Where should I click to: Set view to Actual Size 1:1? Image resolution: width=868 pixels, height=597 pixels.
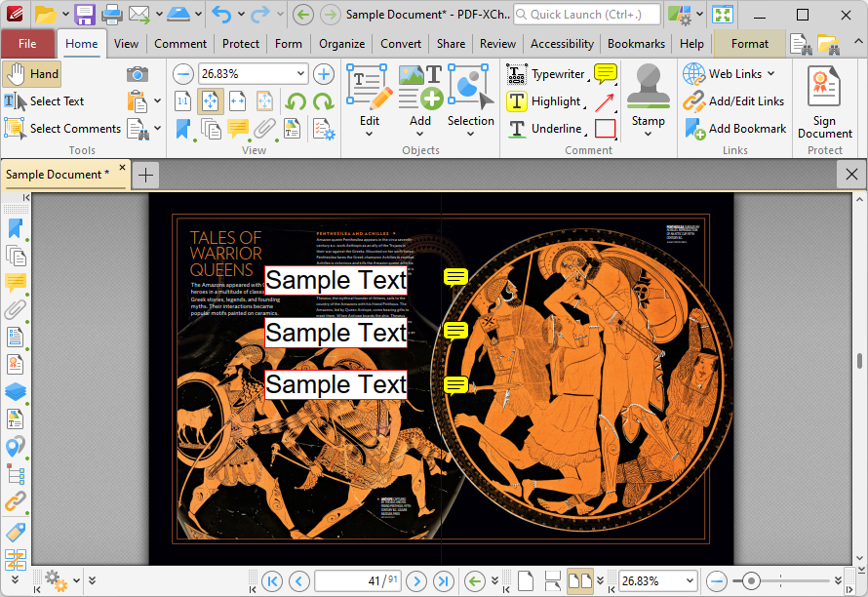pyautogui.click(x=182, y=101)
